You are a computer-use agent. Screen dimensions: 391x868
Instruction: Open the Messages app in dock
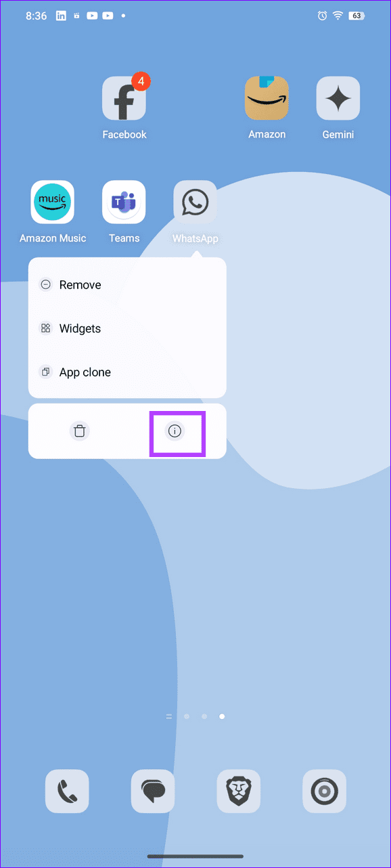tap(153, 791)
